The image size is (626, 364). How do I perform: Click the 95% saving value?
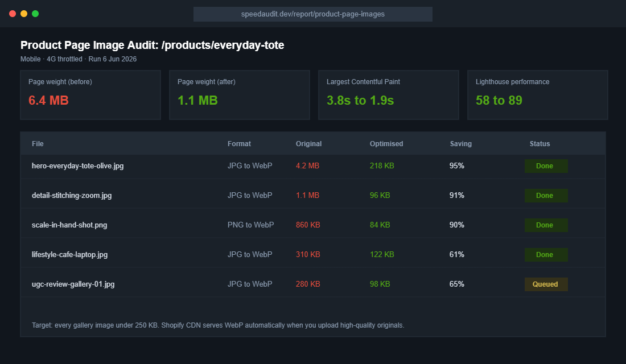457,166
